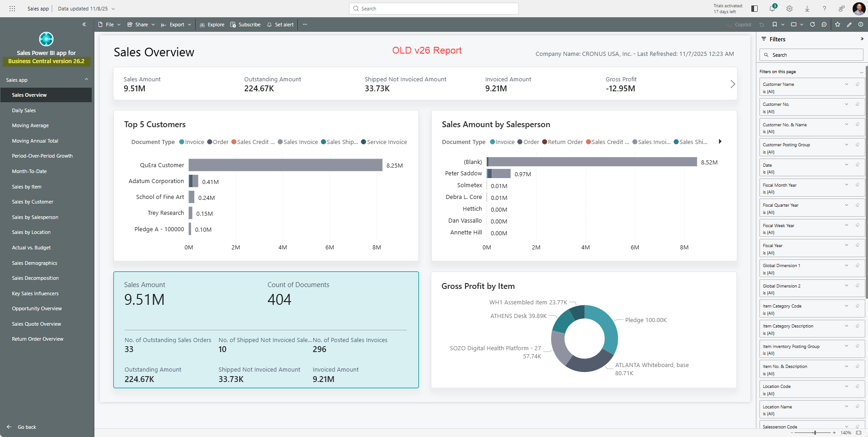Expand the Date filter card

(x=846, y=165)
